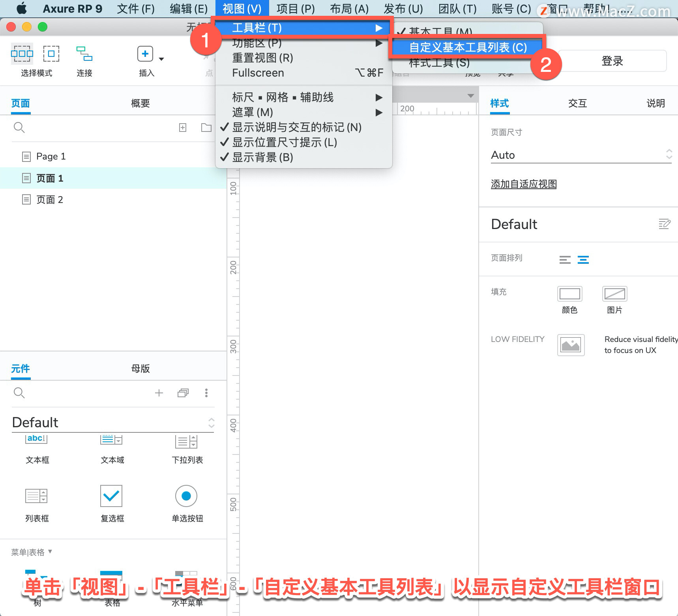The height and width of the screenshot is (616, 678).
Task: Open the library options three-dot menu
Action: click(x=206, y=393)
